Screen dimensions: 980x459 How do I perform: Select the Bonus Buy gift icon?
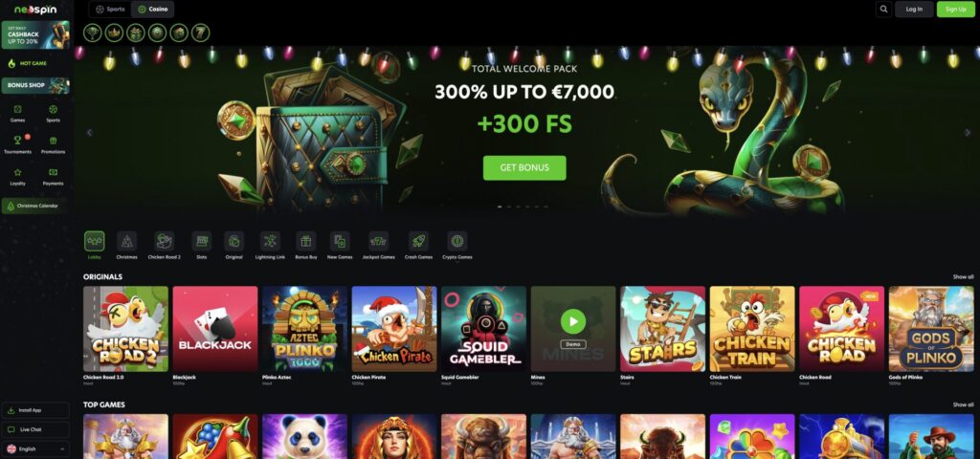pyautogui.click(x=305, y=241)
